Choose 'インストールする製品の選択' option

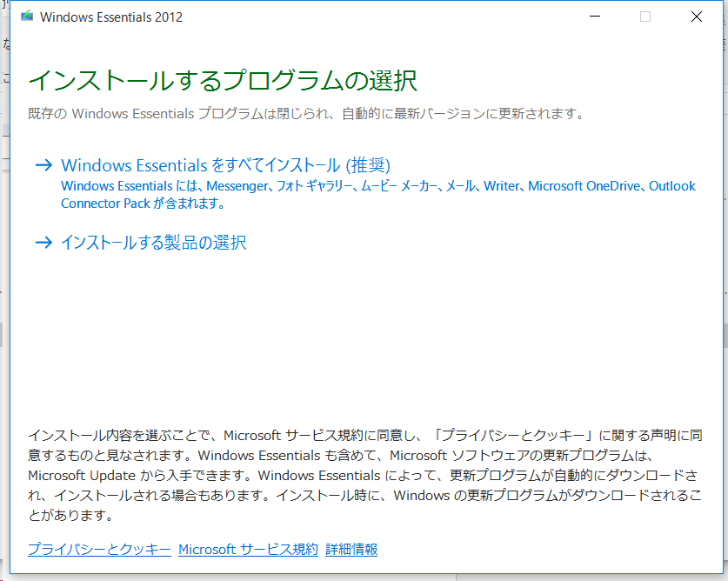click(154, 243)
